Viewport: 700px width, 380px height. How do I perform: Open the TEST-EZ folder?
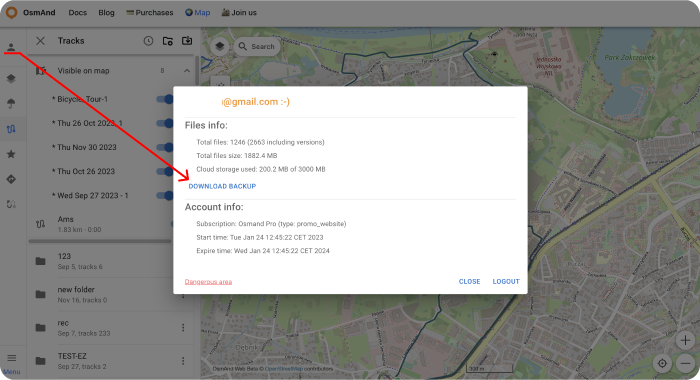coord(110,361)
